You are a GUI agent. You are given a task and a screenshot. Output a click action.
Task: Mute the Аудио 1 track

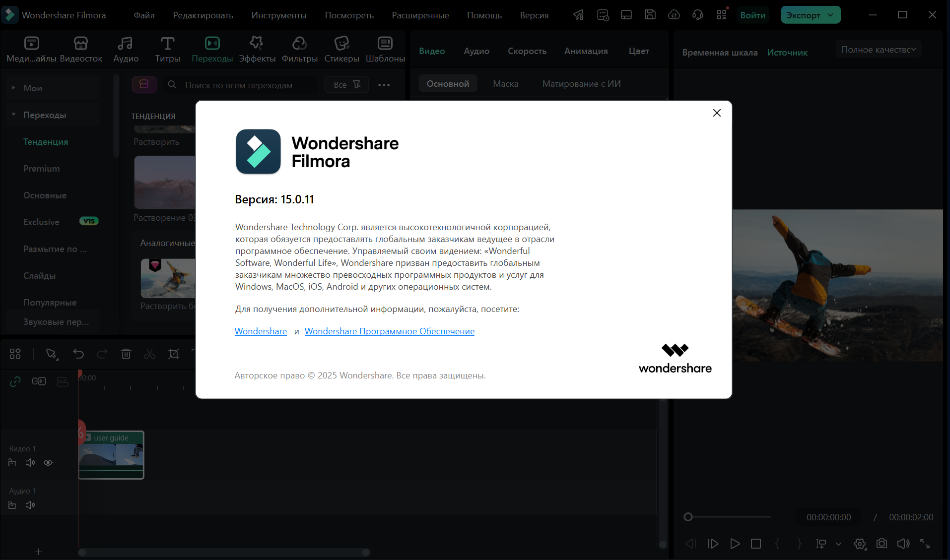(x=30, y=505)
